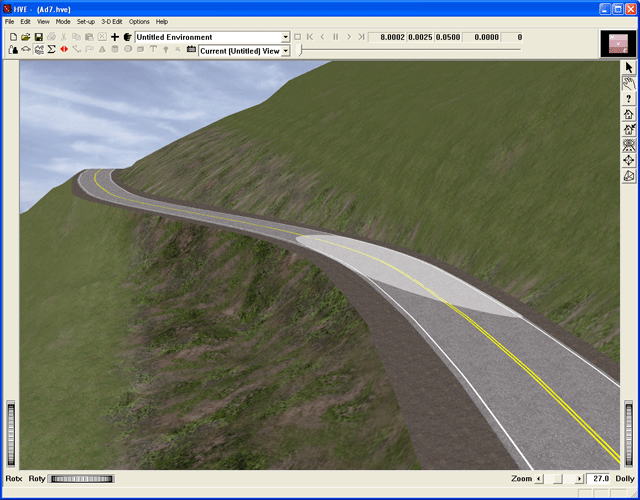This screenshot has width=640, height=500.
Task: Click the New file icon
Action: [13, 37]
